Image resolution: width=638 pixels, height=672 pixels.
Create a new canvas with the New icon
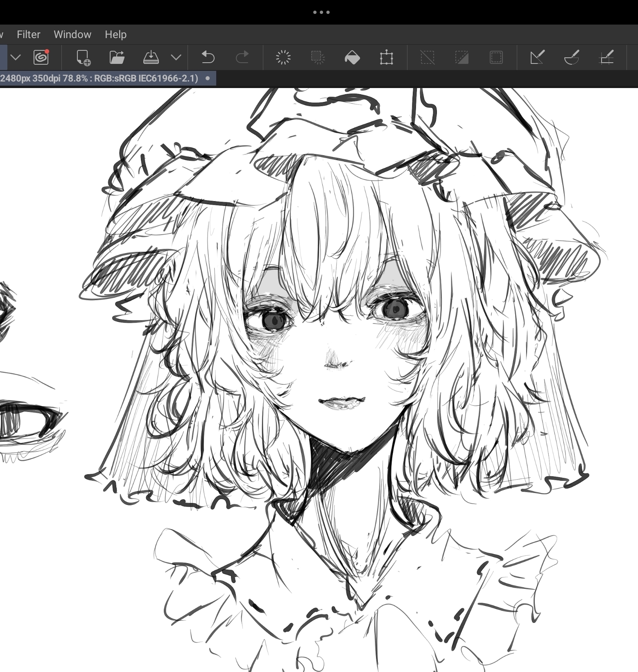tap(83, 57)
